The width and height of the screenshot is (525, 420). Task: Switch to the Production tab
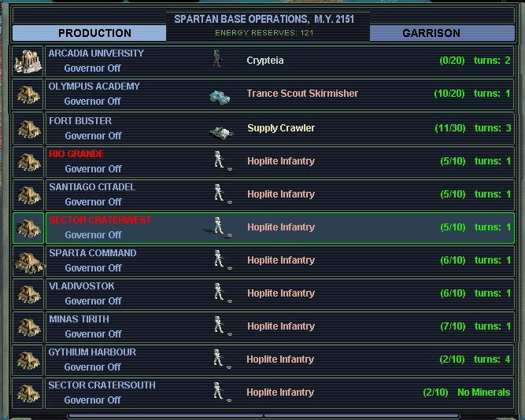pos(94,33)
